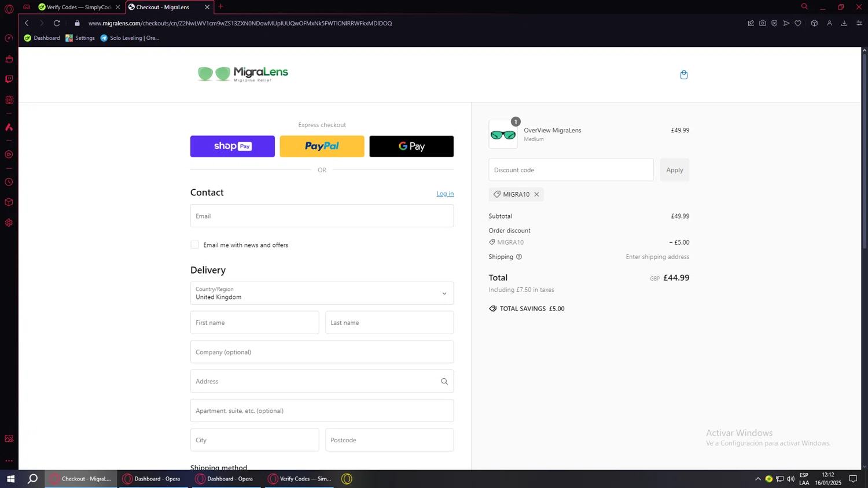Open Twitch in Opera sidebar

(9, 79)
